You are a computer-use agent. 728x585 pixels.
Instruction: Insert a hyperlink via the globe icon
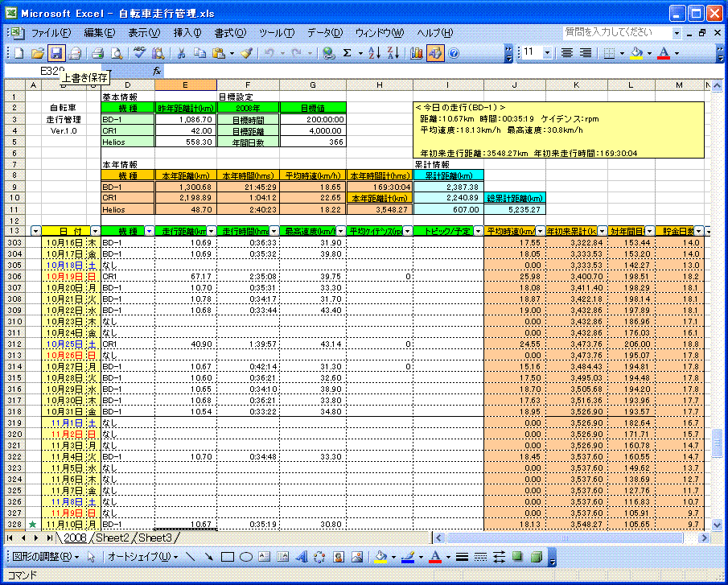(329, 53)
